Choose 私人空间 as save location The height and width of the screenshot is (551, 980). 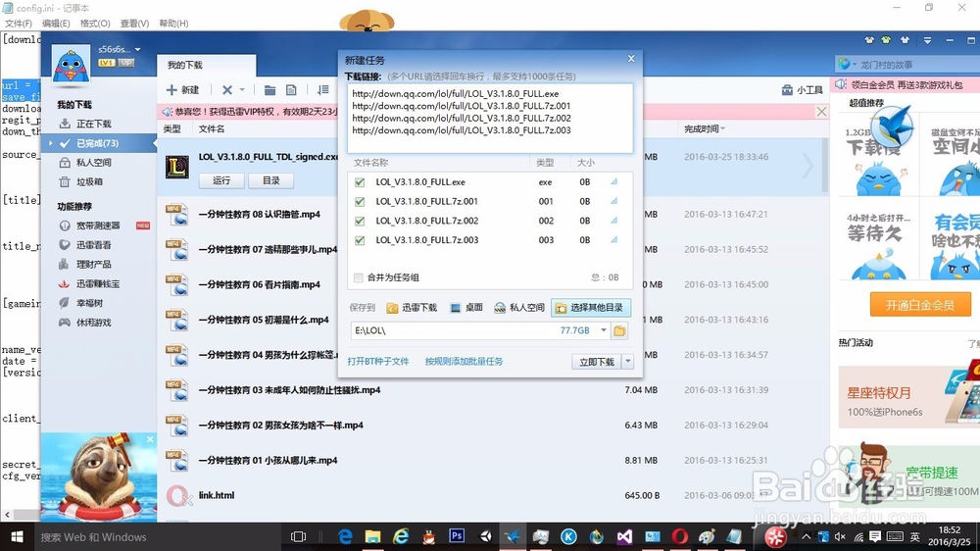pos(518,308)
